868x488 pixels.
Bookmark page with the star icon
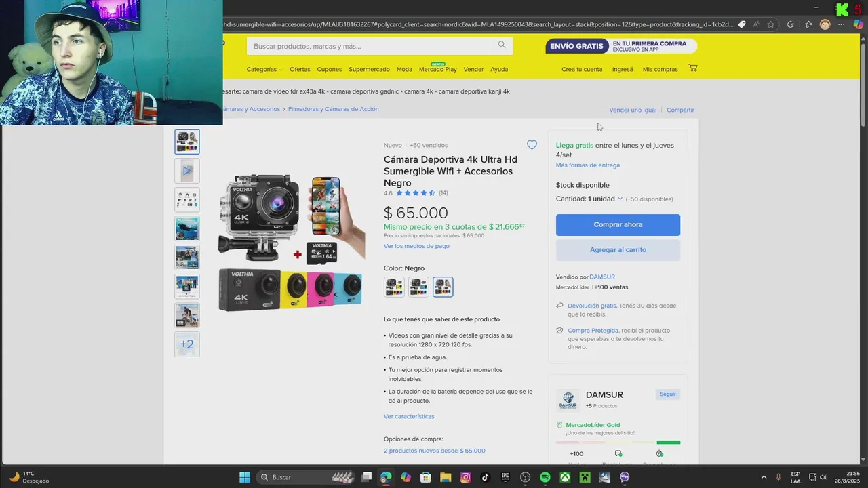tap(771, 24)
